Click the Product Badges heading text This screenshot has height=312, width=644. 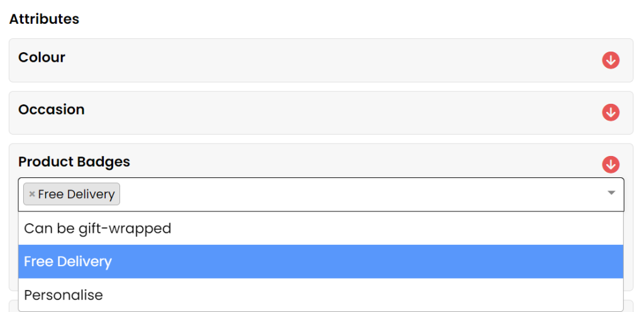point(74,162)
